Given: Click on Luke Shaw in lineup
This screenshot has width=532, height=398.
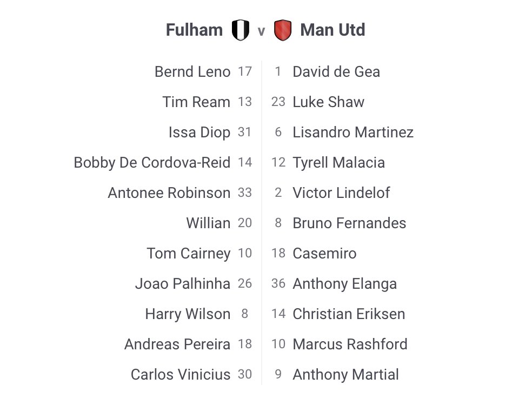Looking at the screenshot, I should coord(328,102).
